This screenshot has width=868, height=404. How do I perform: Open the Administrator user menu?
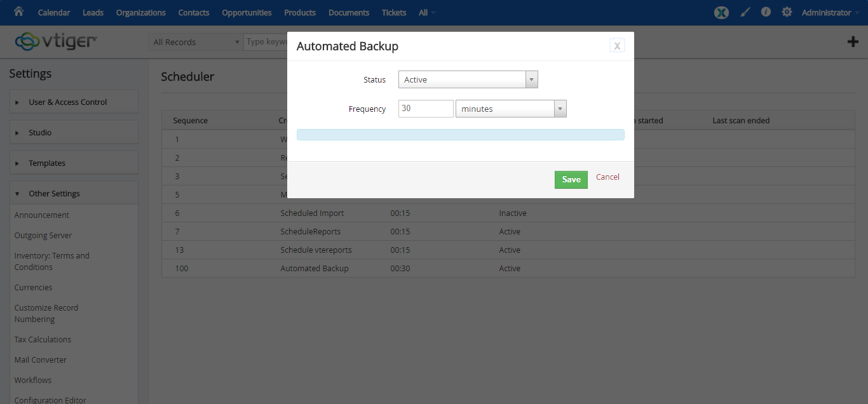pyautogui.click(x=830, y=13)
